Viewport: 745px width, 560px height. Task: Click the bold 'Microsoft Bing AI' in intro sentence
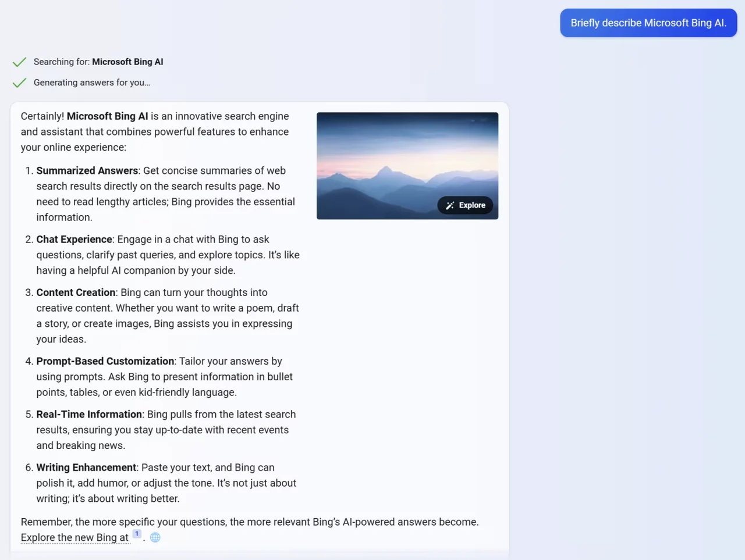(107, 116)
